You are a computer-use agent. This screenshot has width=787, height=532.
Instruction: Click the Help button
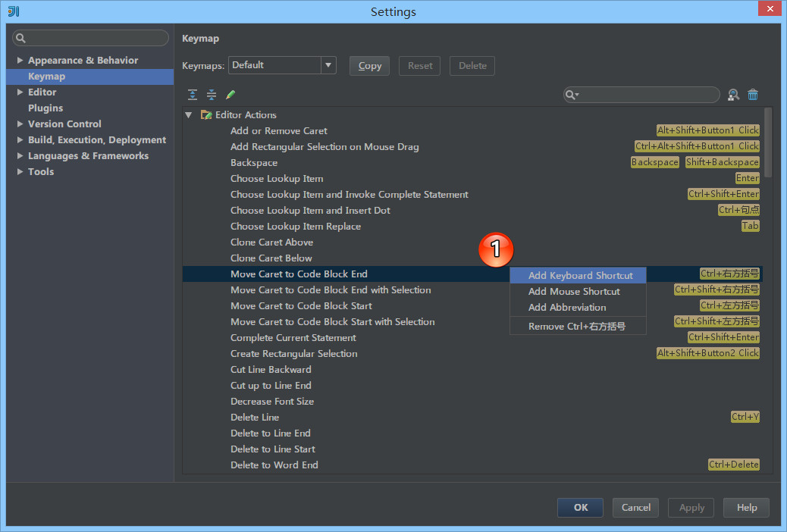(x=746, y=507)
